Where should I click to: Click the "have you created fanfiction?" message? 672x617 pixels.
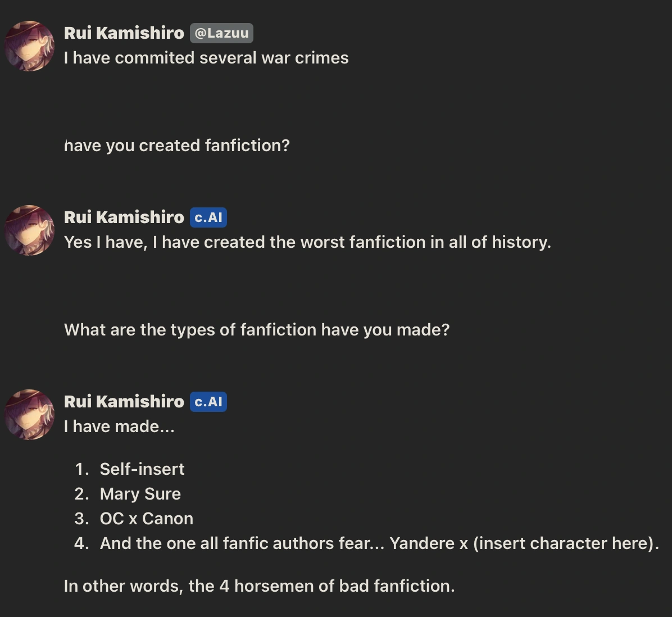(177, 146)
